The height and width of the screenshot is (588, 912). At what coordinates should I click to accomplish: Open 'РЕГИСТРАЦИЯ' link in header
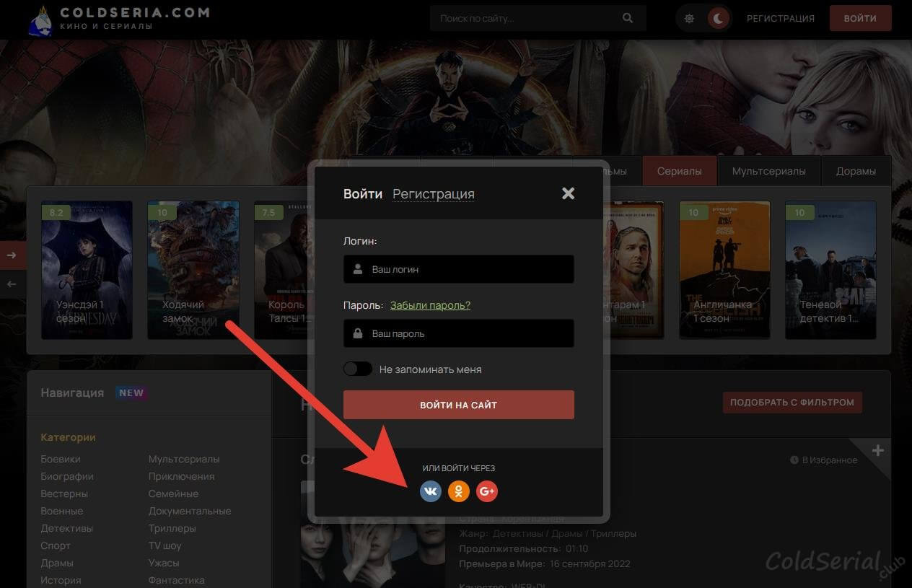point(781,19)
